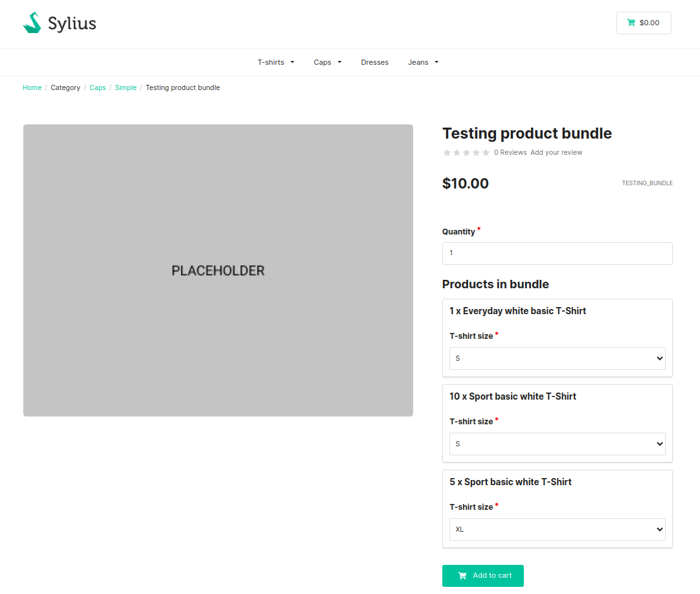
Task: Click the Add to cart button
Action: tap(482, 575)
